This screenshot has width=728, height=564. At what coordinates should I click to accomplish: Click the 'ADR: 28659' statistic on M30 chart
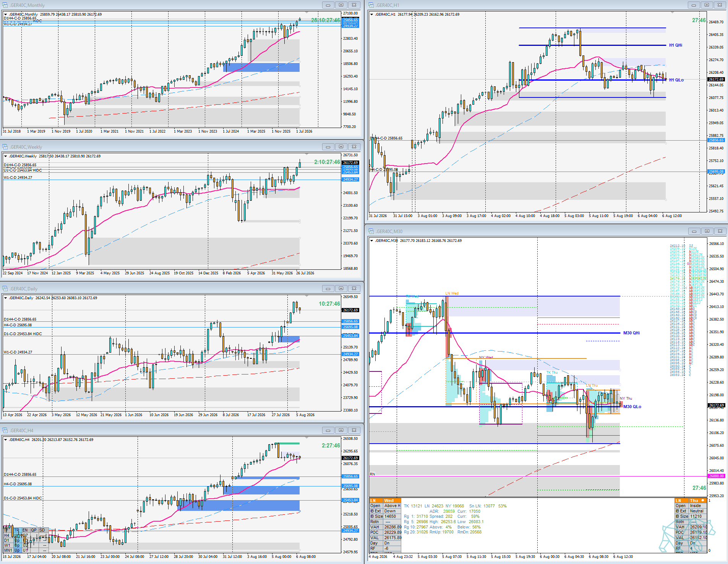(x=442, y=511)
